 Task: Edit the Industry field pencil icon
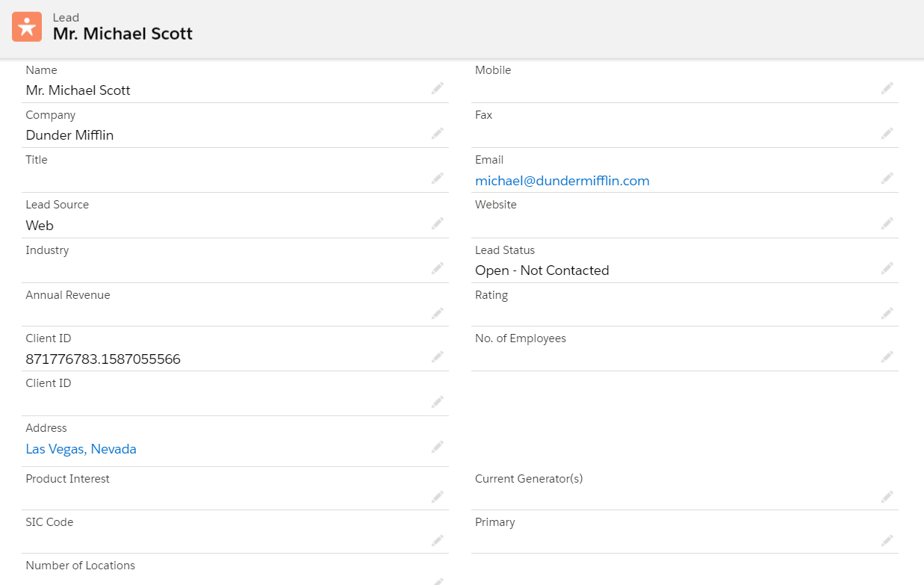(x=438, y=267)
